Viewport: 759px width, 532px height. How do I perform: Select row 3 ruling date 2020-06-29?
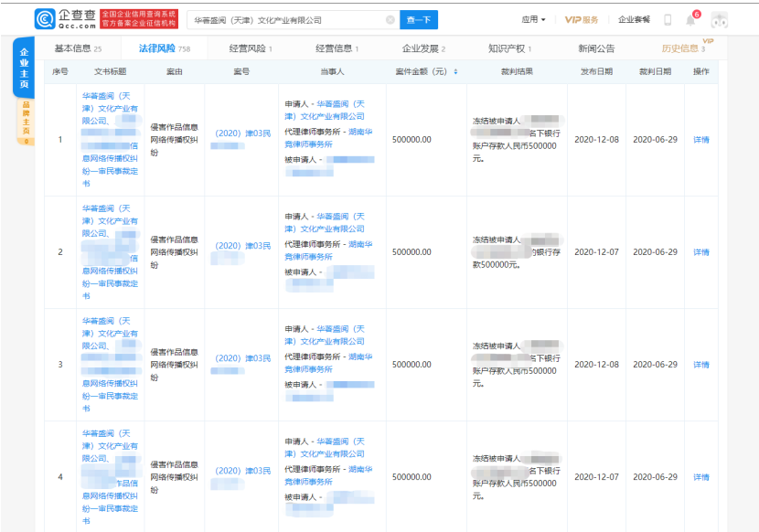(655, 365)
